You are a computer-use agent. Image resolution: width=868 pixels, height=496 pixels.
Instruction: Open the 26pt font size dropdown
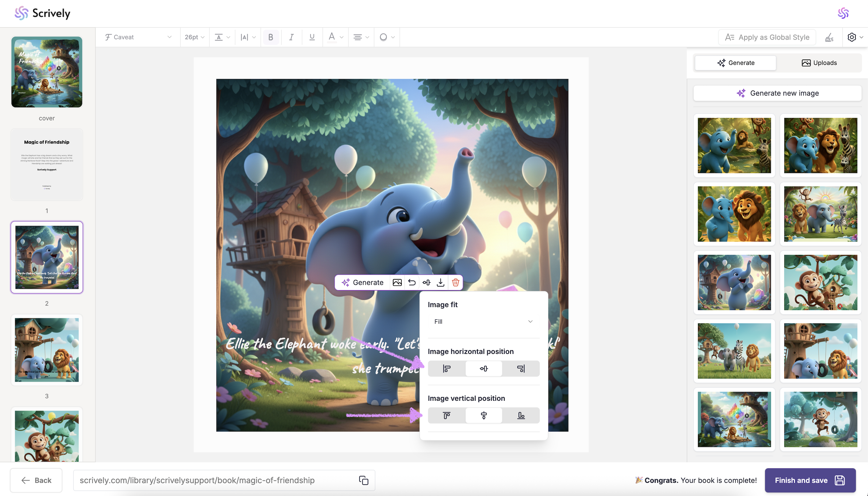194,37
